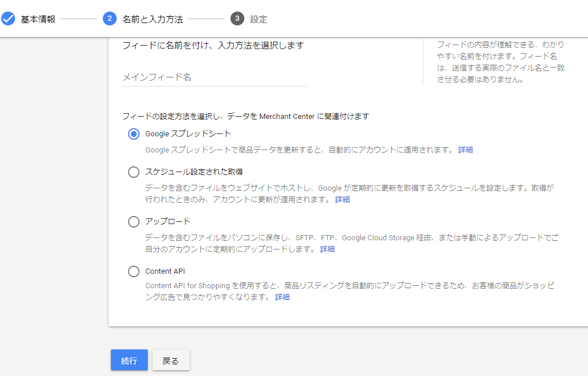Select the 名前と入力方法 step label
This screenshot has width=588, height=376.
[x=152, y=19]
